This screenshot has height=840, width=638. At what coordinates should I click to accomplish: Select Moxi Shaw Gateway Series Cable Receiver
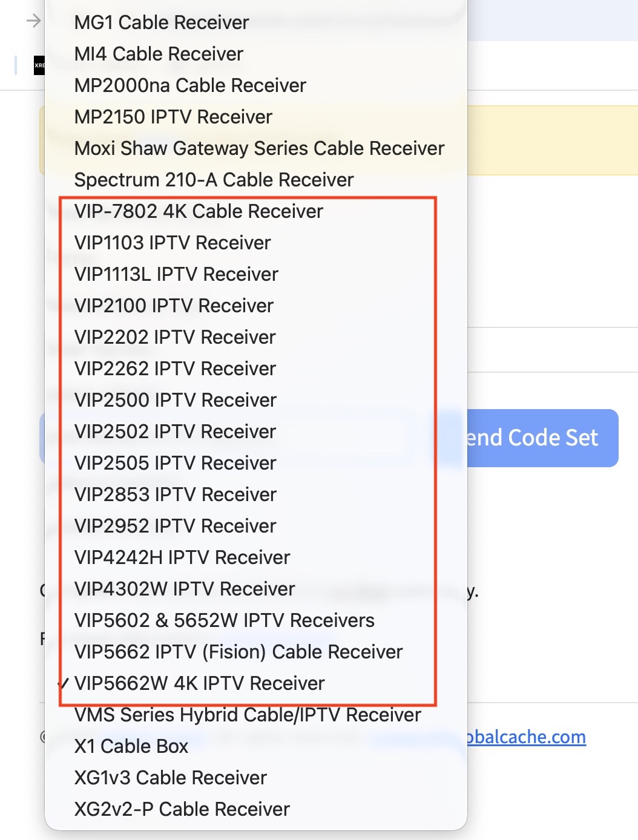pyautogui.click(x=259, y=148)
